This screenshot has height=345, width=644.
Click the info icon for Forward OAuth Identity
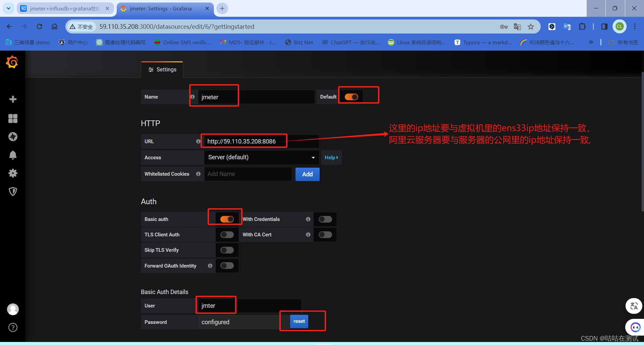tap(210, 266)
